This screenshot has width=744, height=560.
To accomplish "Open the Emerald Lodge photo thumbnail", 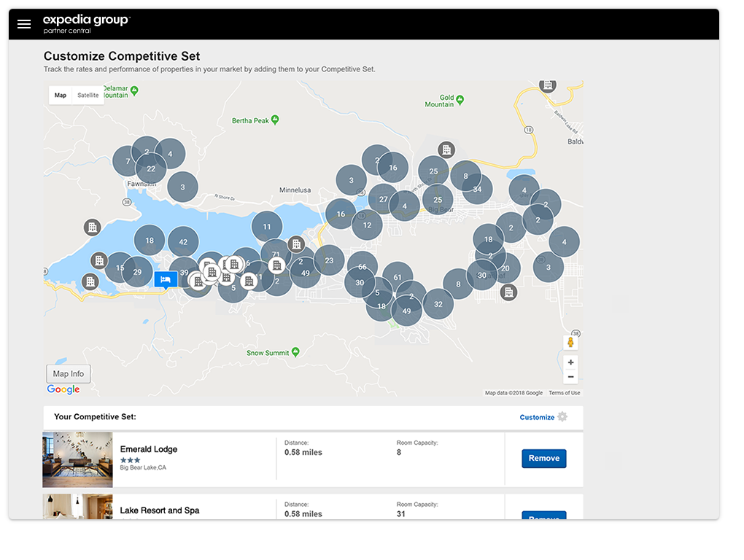I will [x=78, y=459].
